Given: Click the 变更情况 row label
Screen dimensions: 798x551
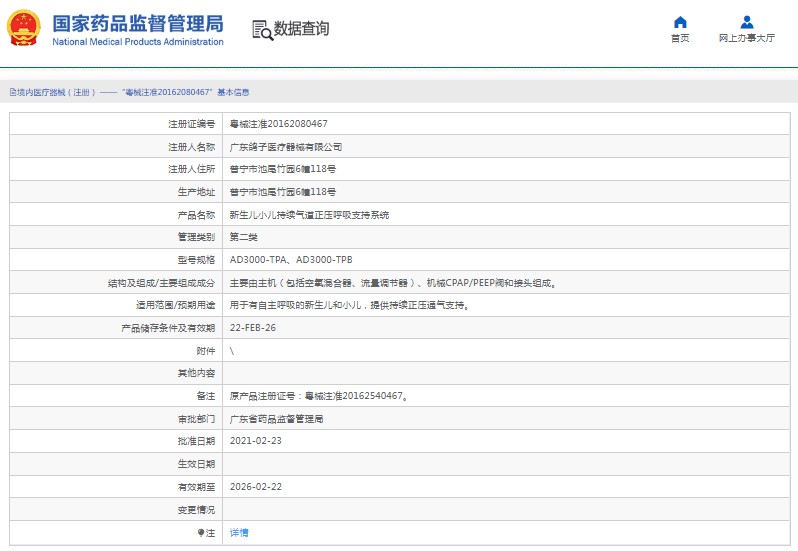Looking at the screenshot, I should coord(196,509).
